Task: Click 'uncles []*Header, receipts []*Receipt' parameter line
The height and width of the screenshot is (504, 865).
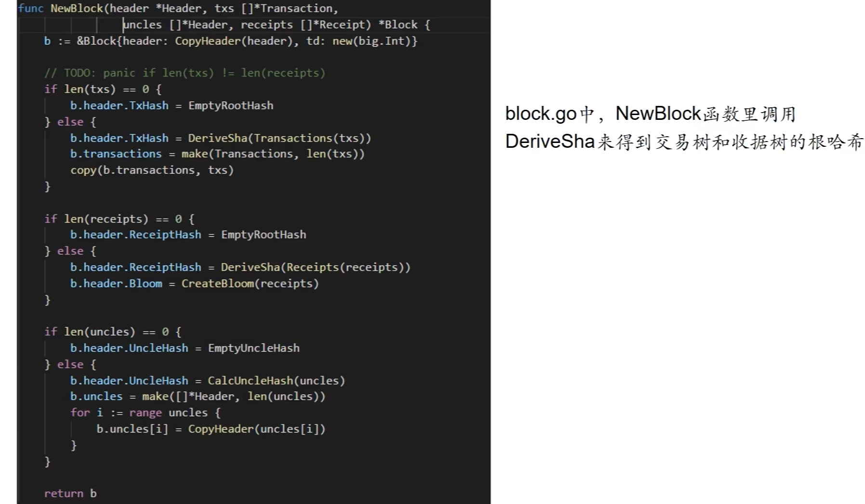Action: click(276, 25)
